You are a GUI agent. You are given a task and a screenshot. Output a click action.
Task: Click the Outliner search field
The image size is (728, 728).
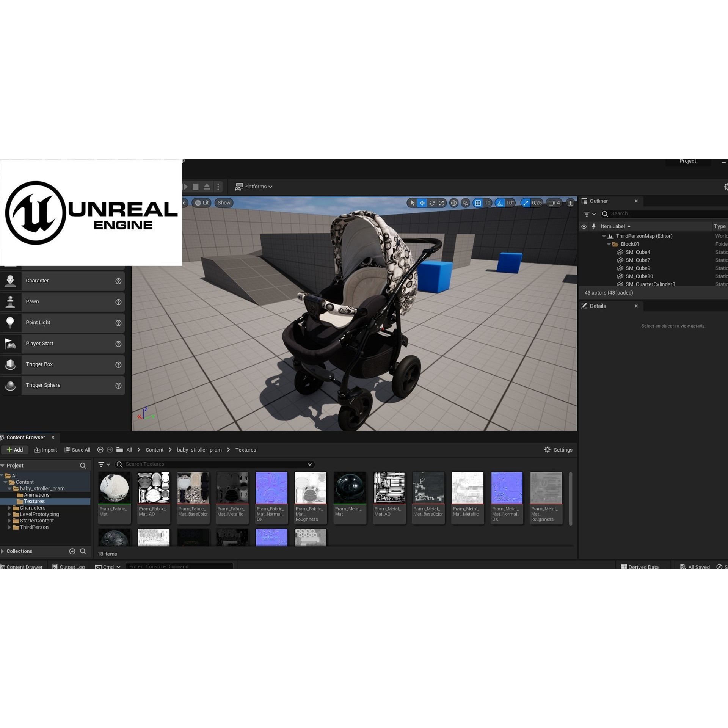click(x=664, y=214)
